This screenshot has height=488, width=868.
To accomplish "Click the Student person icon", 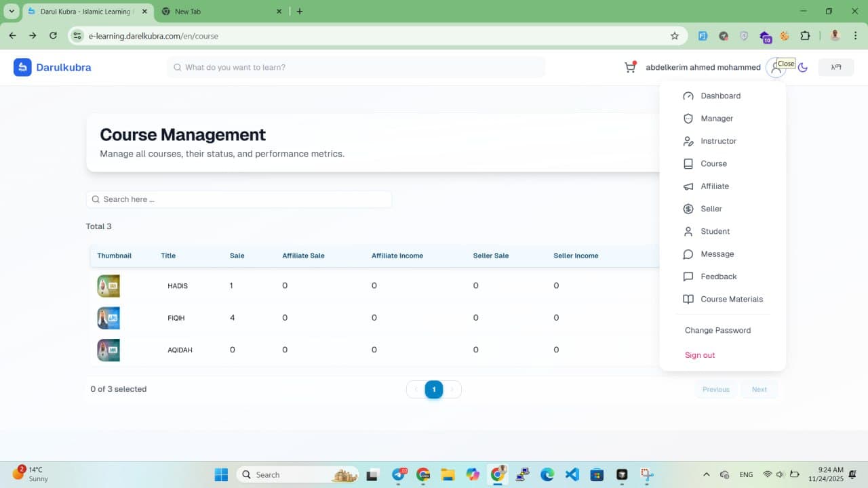I will point(688,231).
